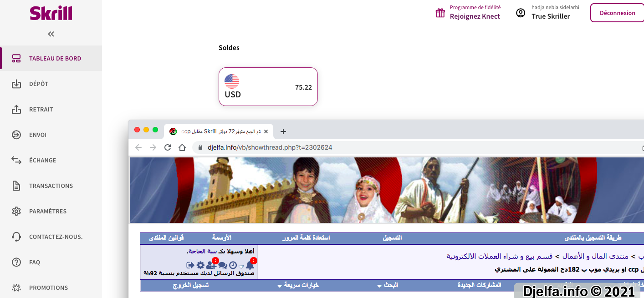Screen dimensions: 644x298
Task: Expand the خيارات سريعة quick options dropdown
Action: pyautogui.click(x=298, y=285)
